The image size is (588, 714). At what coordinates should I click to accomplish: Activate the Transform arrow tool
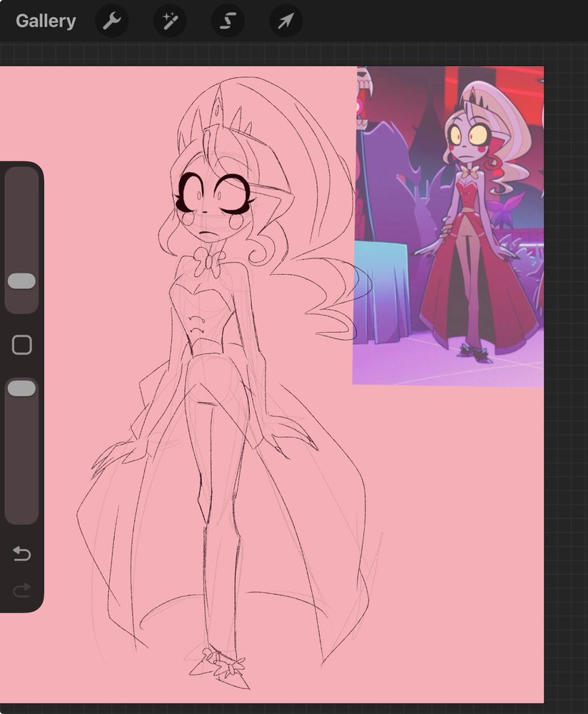tap(286, 21)
